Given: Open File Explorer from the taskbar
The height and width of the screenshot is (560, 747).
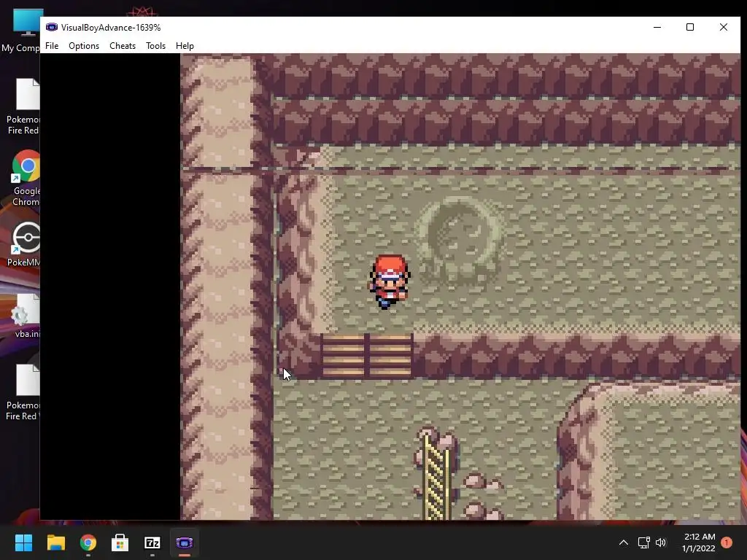Looking at the screenshot, I should click(55, 542).
